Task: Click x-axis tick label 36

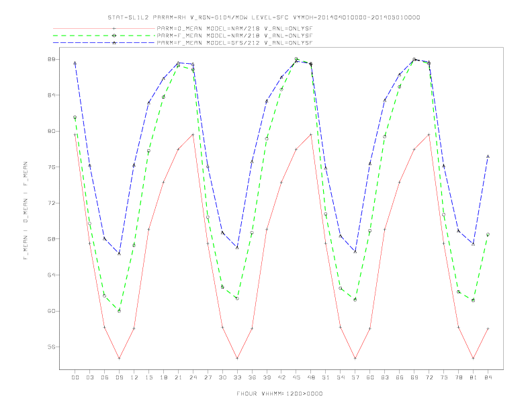Action: (x=252, y=377)
